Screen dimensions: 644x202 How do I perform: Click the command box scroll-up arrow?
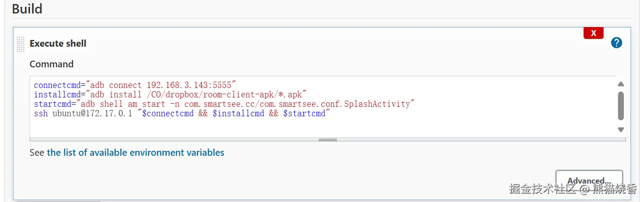coord(621,84)
